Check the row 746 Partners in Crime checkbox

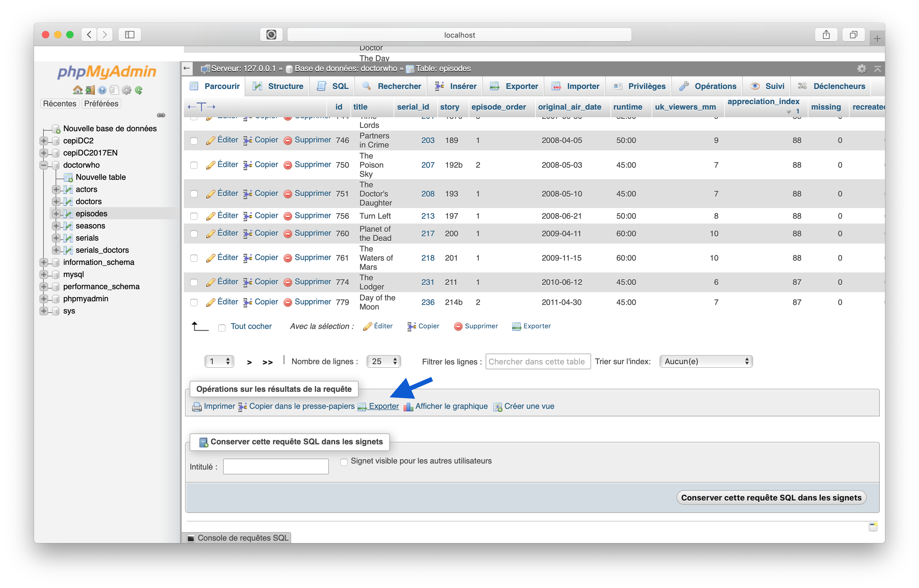pos(194,141)
